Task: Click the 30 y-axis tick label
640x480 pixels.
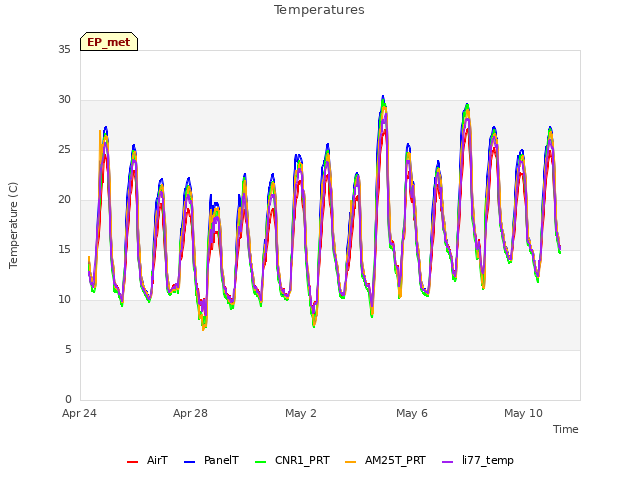Action: click(64, 100)
